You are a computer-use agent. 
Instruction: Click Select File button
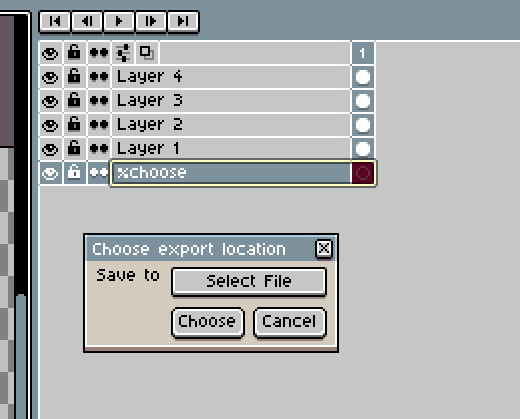249,281
